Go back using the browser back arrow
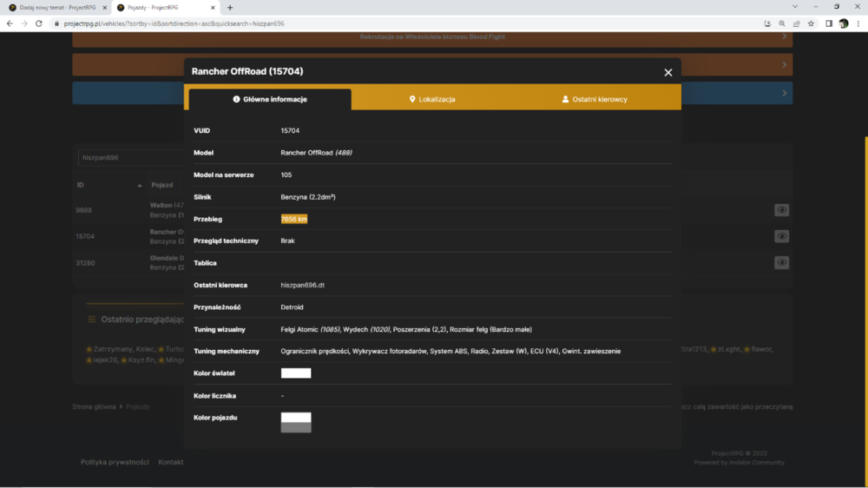The height and width of the screenshot is (488, 868). coord(10,23)
